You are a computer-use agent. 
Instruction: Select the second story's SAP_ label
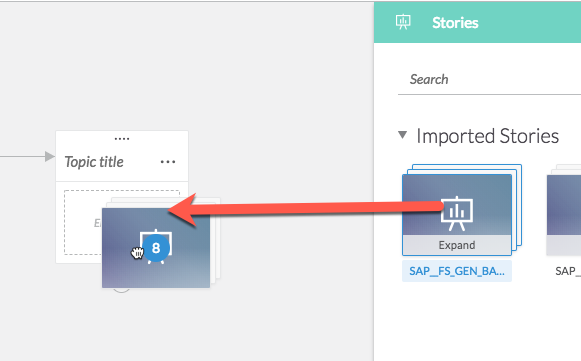point(568,271)
